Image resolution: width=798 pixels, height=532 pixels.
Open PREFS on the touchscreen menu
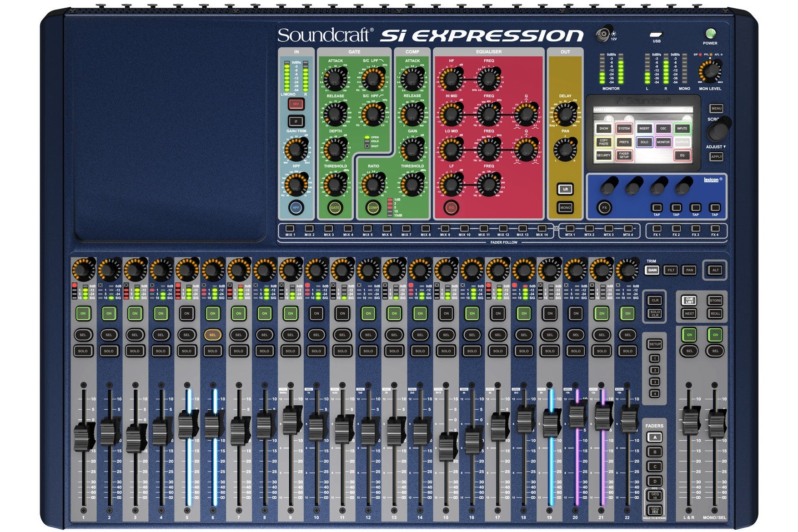(x=624, y=142)
